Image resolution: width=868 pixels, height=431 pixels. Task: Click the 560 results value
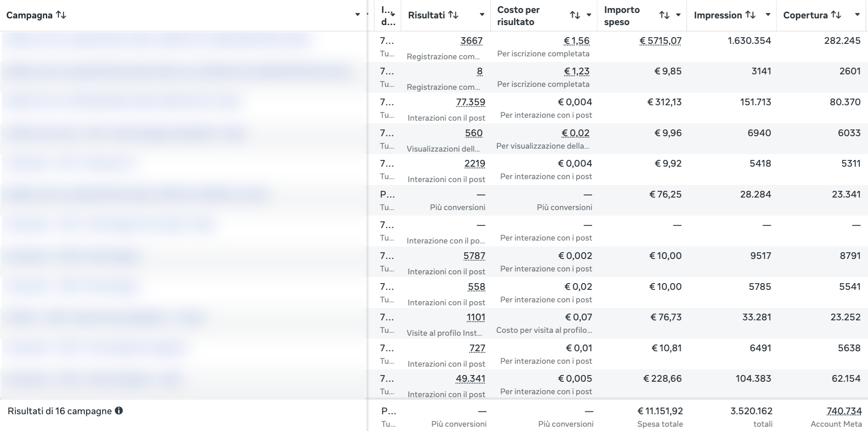click(x=474, y=133)
